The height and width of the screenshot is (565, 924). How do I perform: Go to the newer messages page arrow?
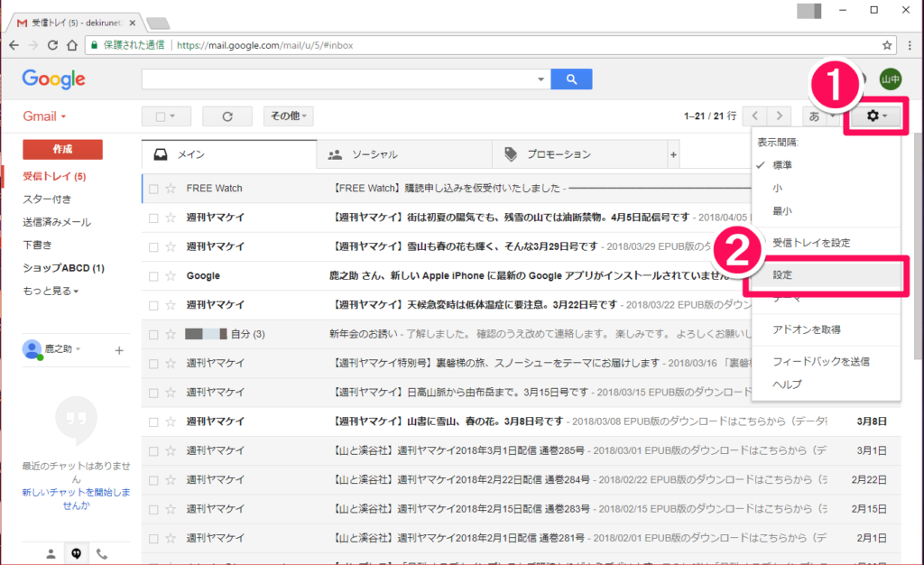tap(755, 116)
